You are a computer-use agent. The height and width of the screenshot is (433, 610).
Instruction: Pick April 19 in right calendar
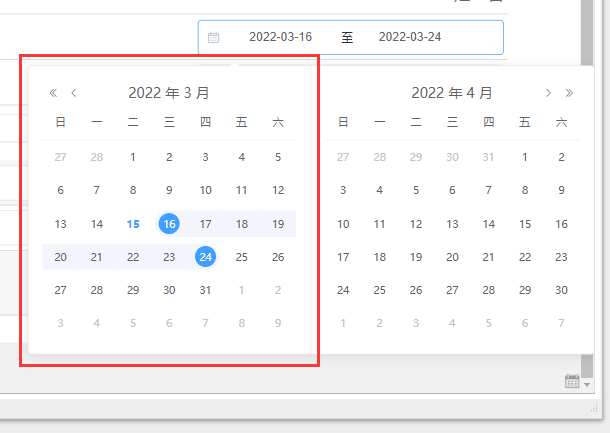coord(416,257)
